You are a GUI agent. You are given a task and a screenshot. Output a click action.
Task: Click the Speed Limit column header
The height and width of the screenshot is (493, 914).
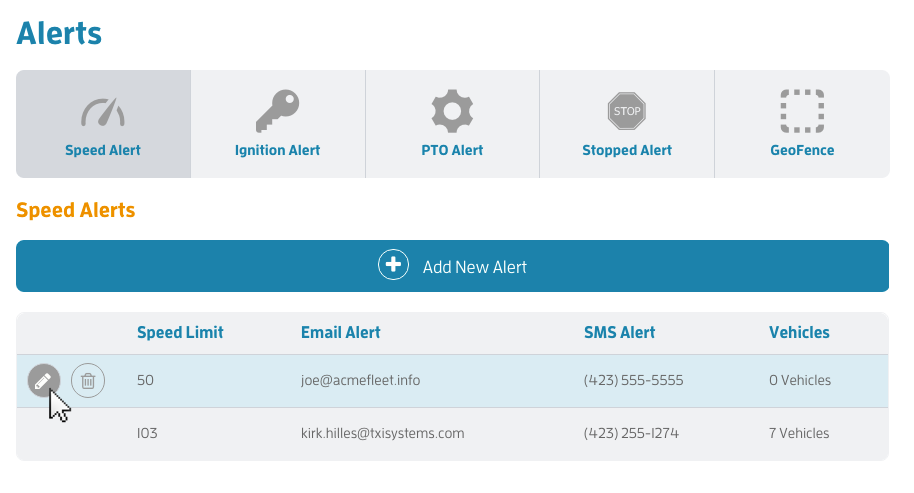pos(180,332)
